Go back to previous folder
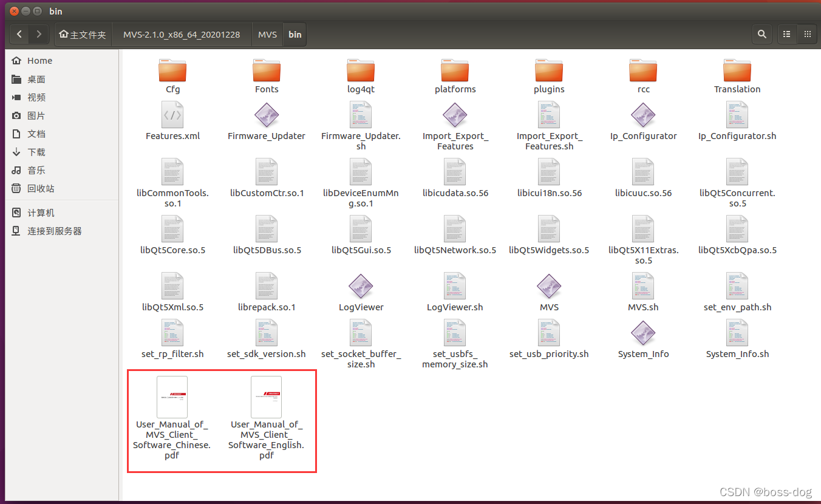The height and width of the screenshot is (504, 821). click(19, 35)
